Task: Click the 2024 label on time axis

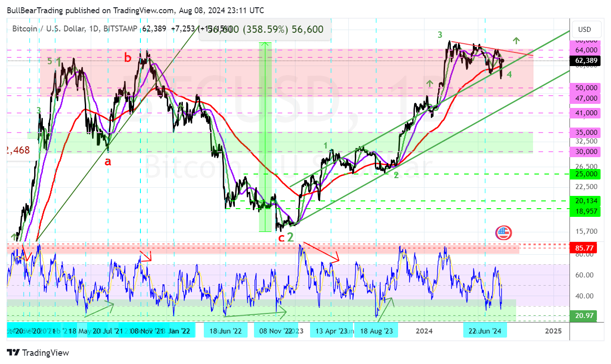Action: click(425, 331)
